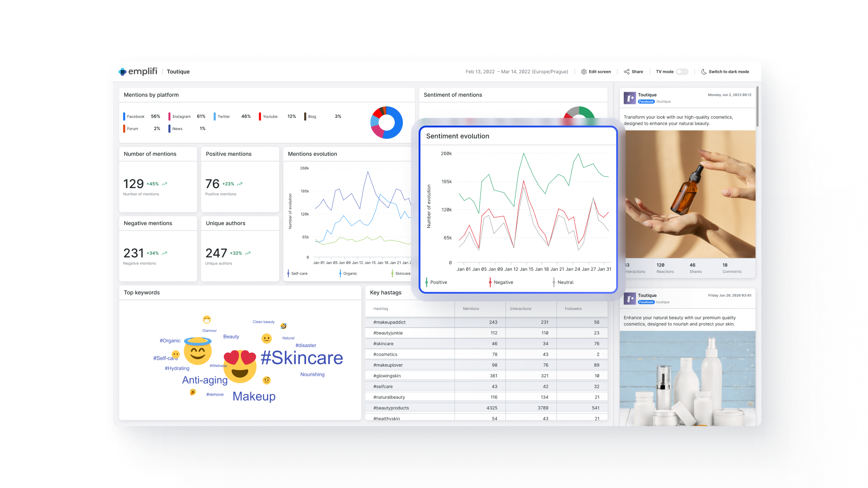Viewport: 868px width, 488px height.
Task: Click the Toutique avatar on Jun 2, 2023 post
Action: pos(630,98)
